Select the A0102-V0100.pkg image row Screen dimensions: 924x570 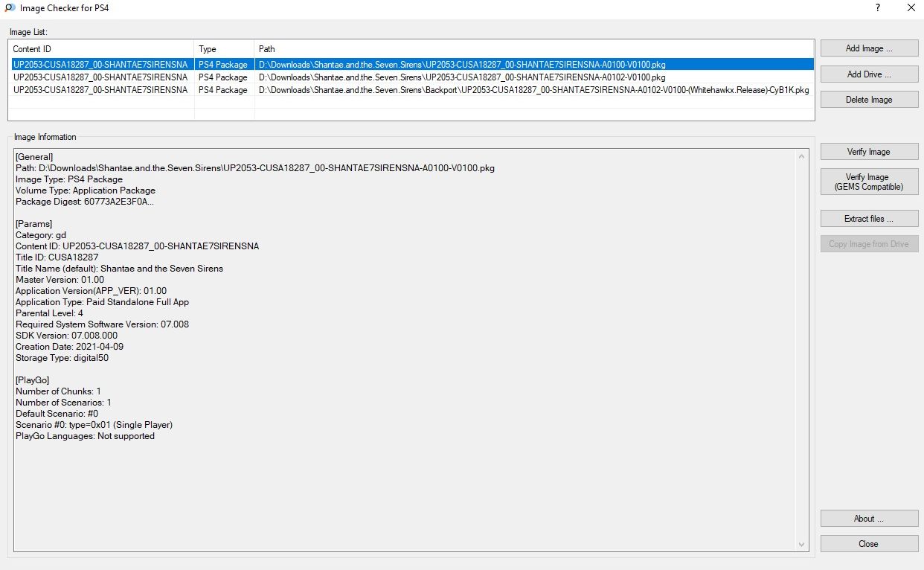[461, 77]
